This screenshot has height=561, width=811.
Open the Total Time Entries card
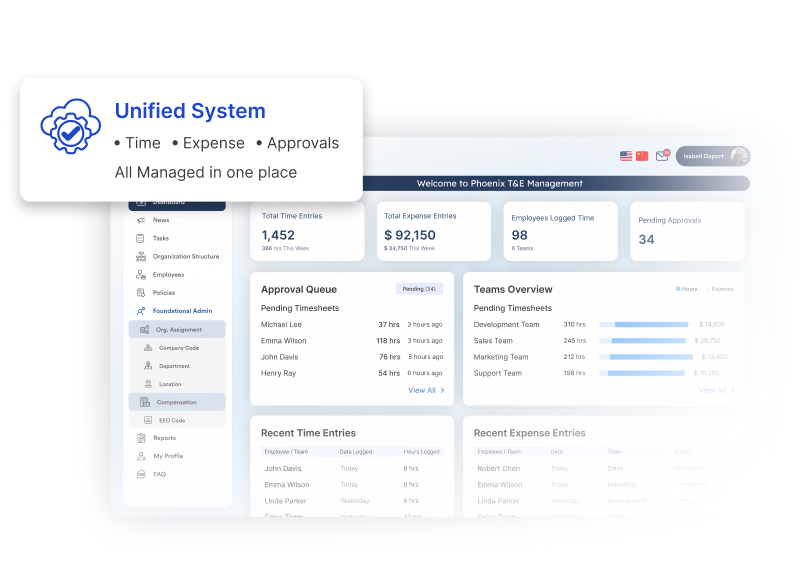(x=307, y=231)
